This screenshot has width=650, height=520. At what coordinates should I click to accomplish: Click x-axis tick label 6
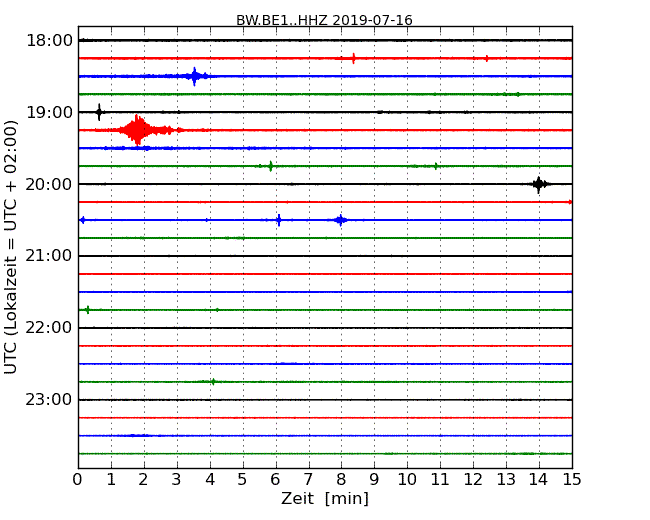[275, 480]
